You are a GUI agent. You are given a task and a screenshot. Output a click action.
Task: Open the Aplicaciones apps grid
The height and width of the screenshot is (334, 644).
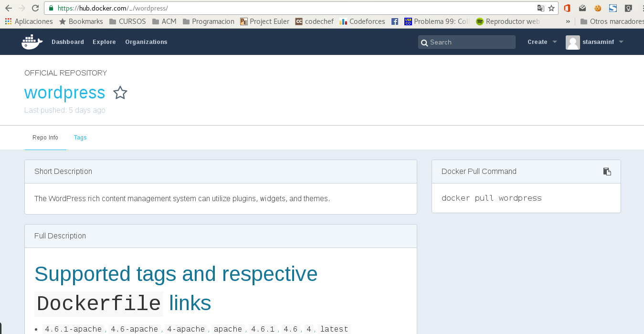29,22
